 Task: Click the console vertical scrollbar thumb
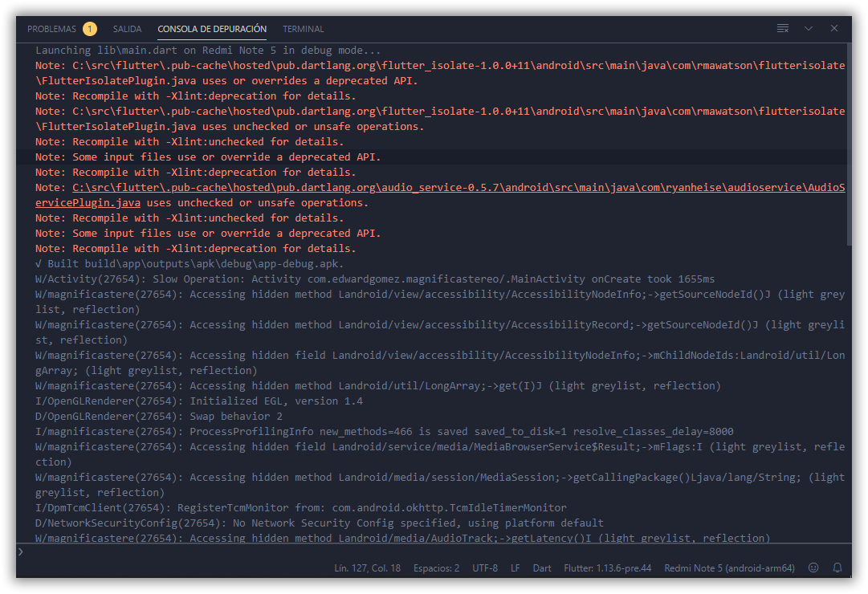coord(849,144)
